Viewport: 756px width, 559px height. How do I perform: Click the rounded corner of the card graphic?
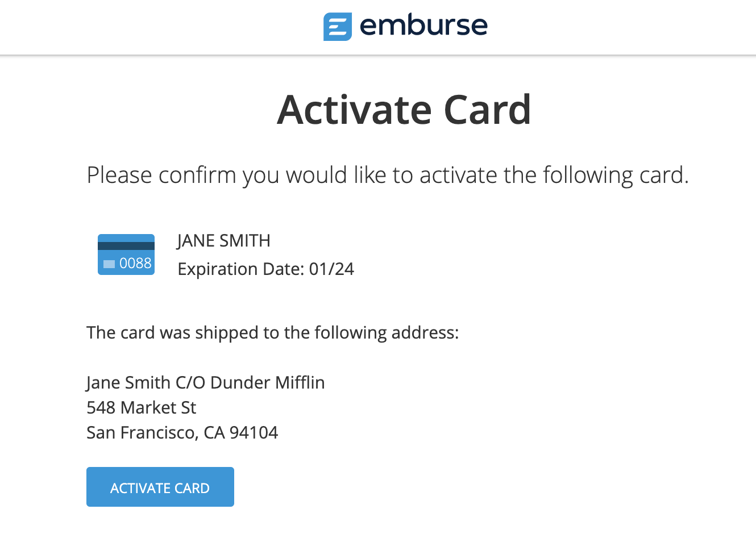coord(101,237)
